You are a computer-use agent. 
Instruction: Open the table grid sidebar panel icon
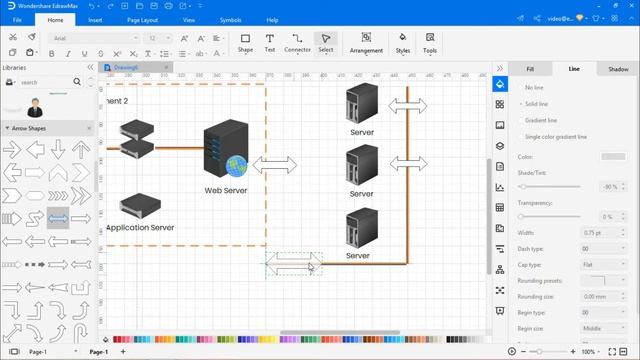click(x=500, y=207)
